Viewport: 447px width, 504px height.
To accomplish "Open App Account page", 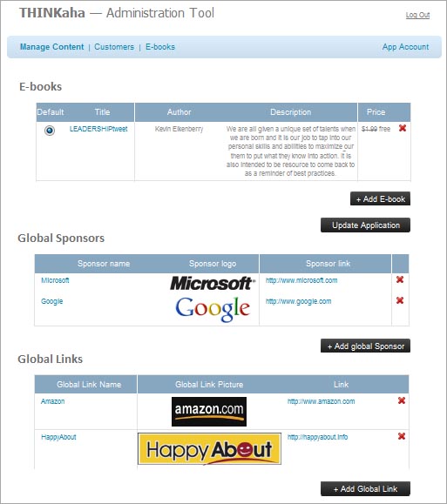I will click(405, 47).
